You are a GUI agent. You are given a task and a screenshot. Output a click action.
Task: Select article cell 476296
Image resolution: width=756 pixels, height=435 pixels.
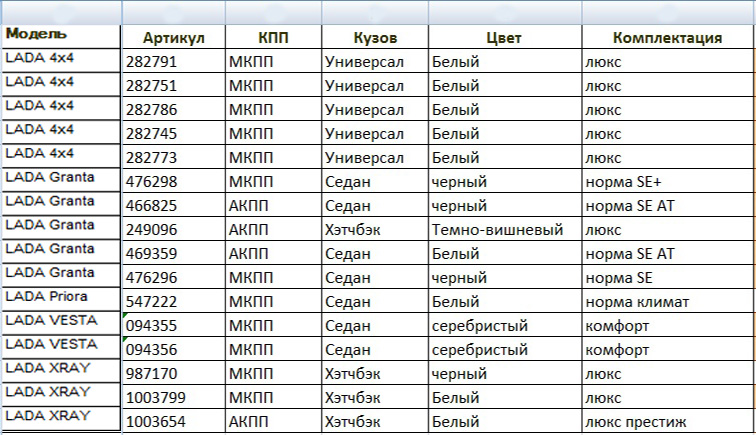(174, 277)
